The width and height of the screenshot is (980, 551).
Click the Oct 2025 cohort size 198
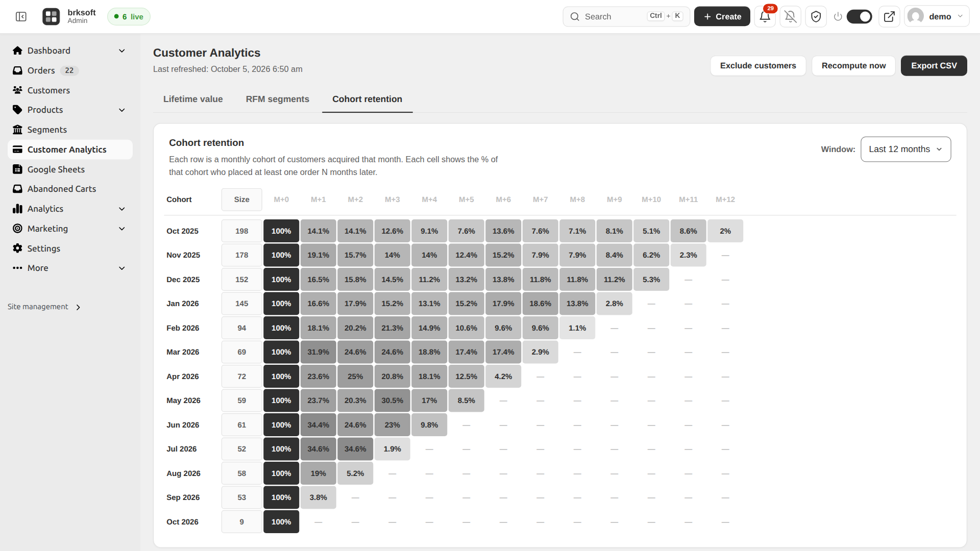point(241,231)
